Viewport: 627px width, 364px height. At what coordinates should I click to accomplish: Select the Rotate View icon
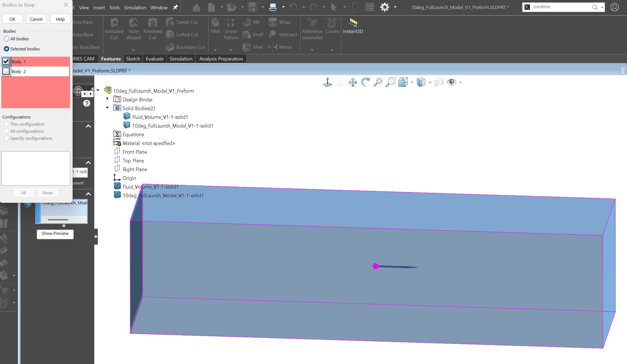click(x=365, y=82)
